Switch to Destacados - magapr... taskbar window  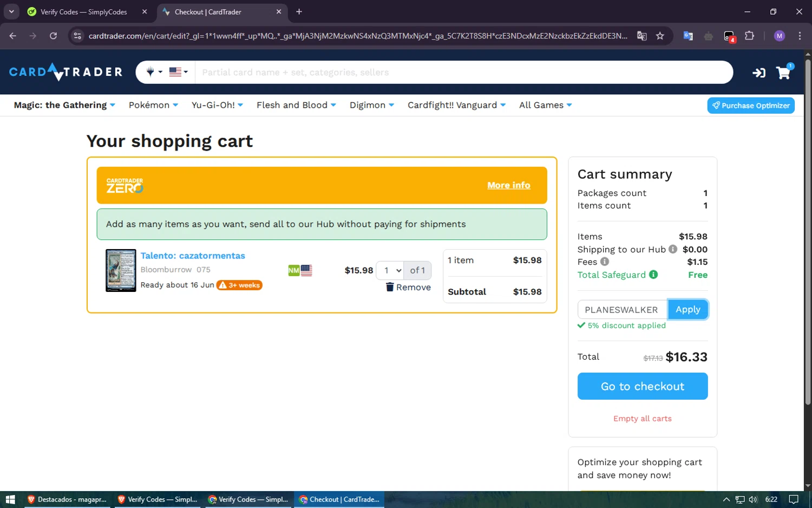click(66, 499)
